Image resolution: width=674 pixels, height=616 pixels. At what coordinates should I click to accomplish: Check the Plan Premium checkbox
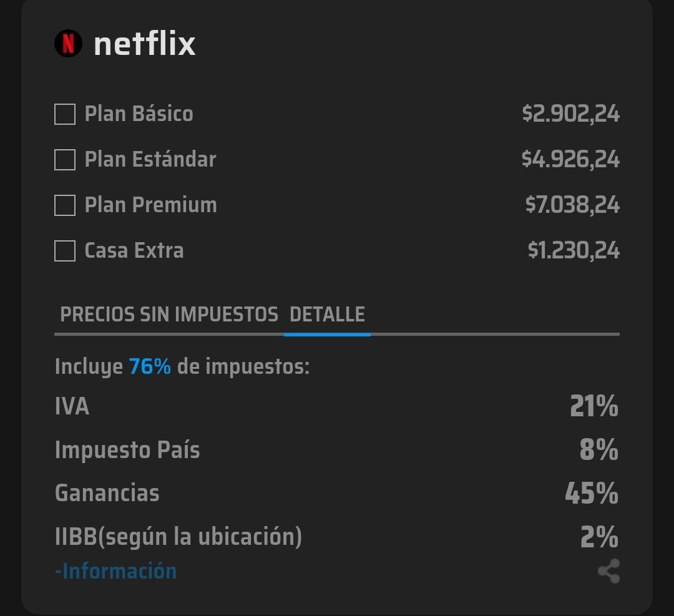(64, 205)
